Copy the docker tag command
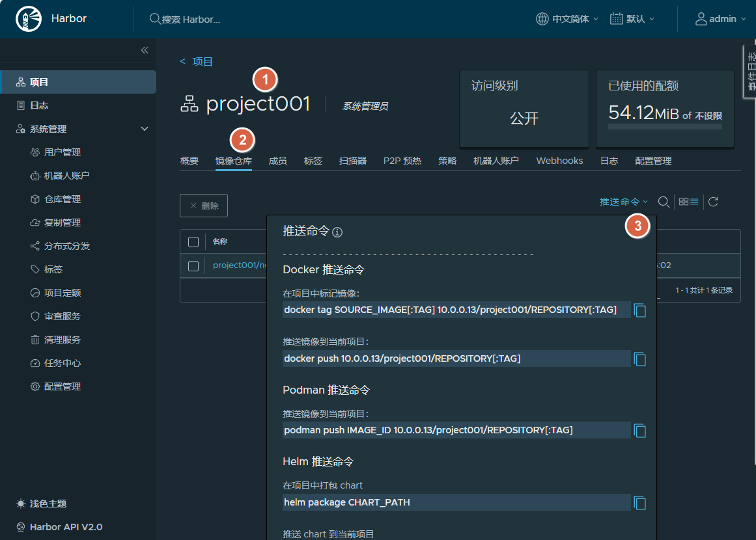This screenshot has height=540, width=756. click(640, 310)
